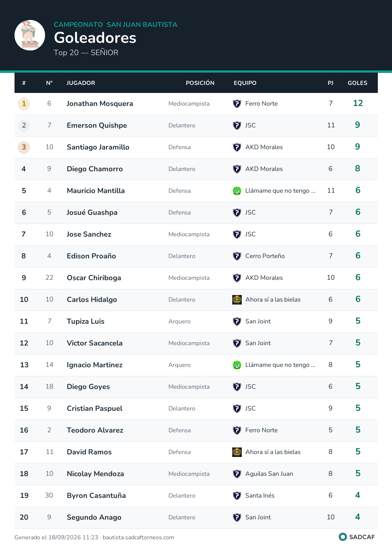Viewport: 392px width, 556px height.
Task: Click the SADCAF logo icon in footer
Action: coord(343,537)
